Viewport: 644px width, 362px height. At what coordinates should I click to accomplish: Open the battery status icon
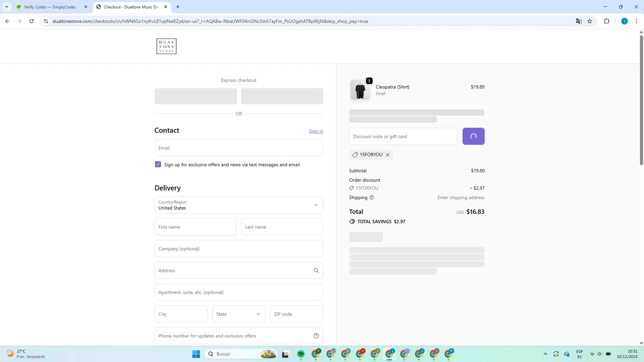pos(608,354)
